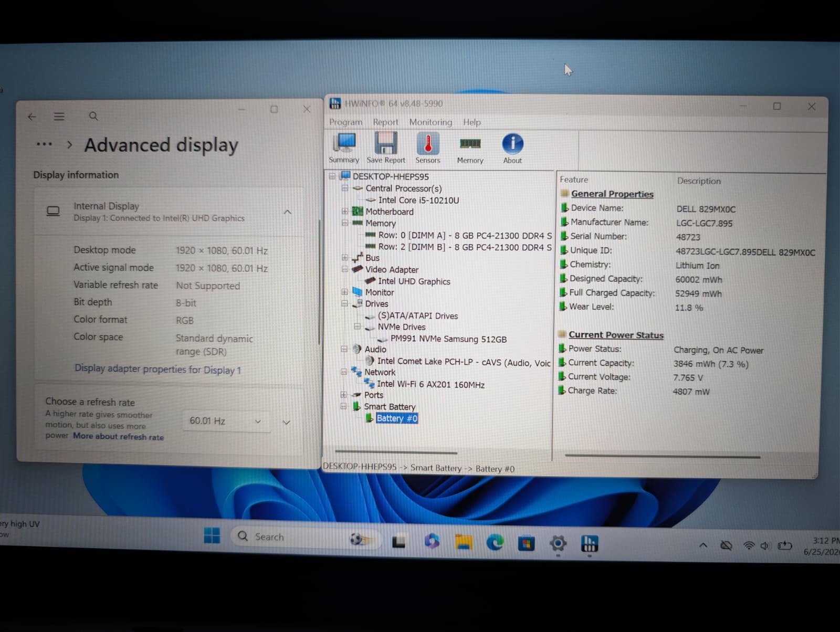Select Intel Wi-Fi 6 AX201 160MHz item
The height and width of the screenshot is (632, 840).
click(430, 384)
